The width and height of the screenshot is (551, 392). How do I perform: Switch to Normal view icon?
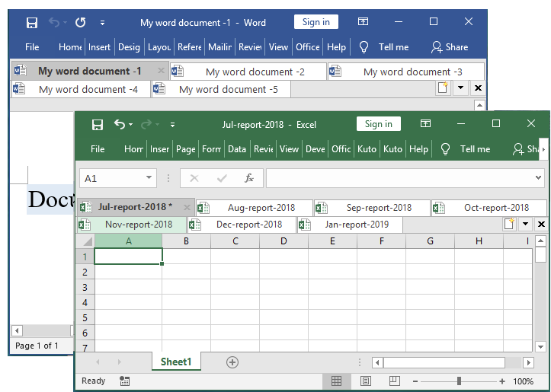[336, 381]
